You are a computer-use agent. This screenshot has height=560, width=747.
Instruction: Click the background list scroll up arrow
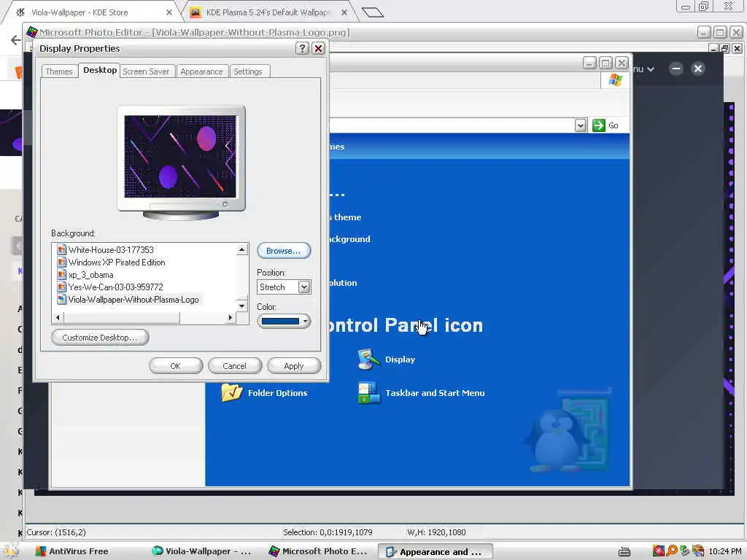click(242, 249)
